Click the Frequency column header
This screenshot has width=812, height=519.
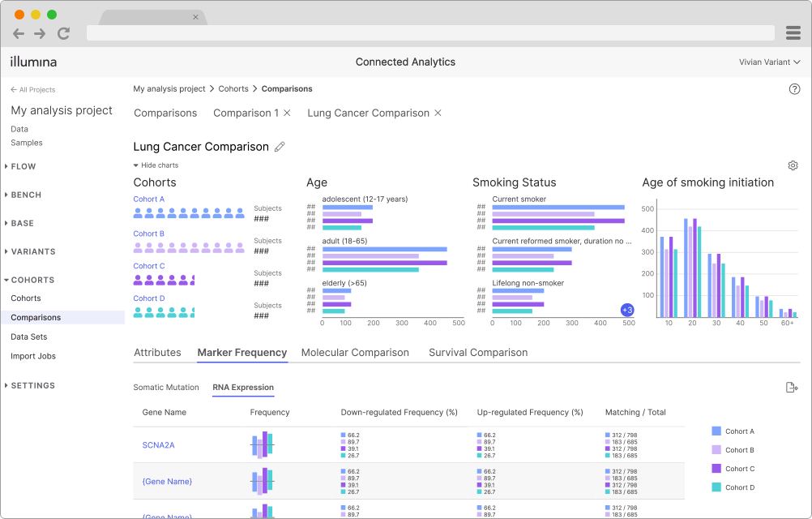click(270, 412)
